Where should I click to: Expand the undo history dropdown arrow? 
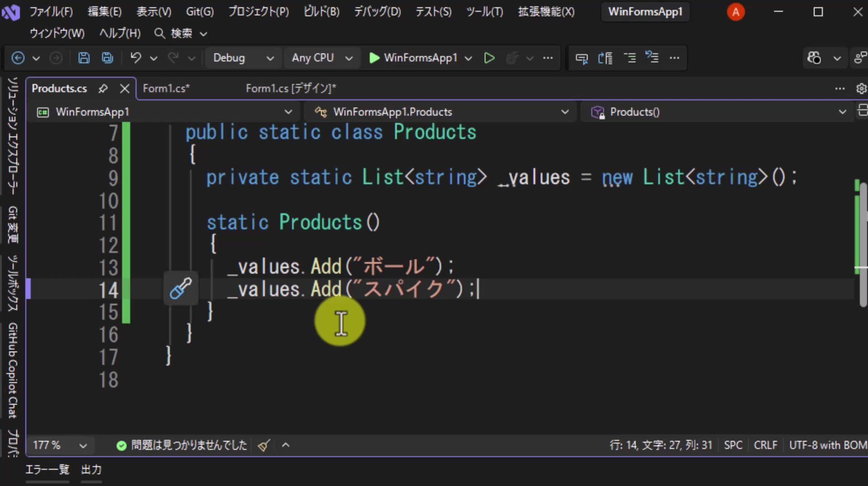154,58
